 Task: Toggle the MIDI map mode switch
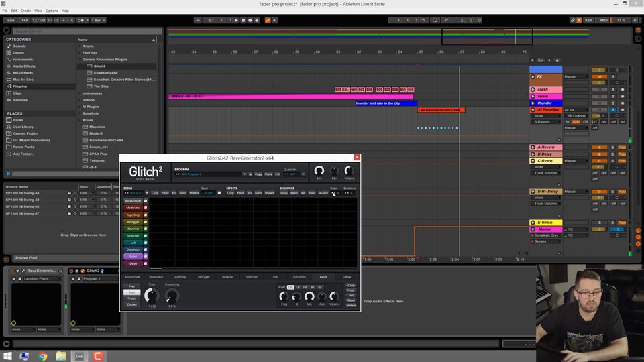point(604,21)
